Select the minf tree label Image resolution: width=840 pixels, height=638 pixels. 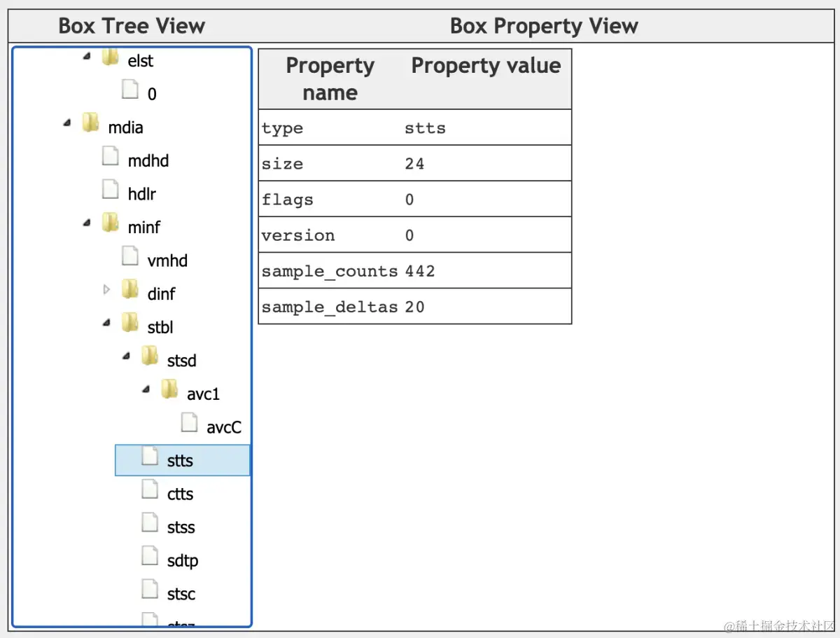144,228
